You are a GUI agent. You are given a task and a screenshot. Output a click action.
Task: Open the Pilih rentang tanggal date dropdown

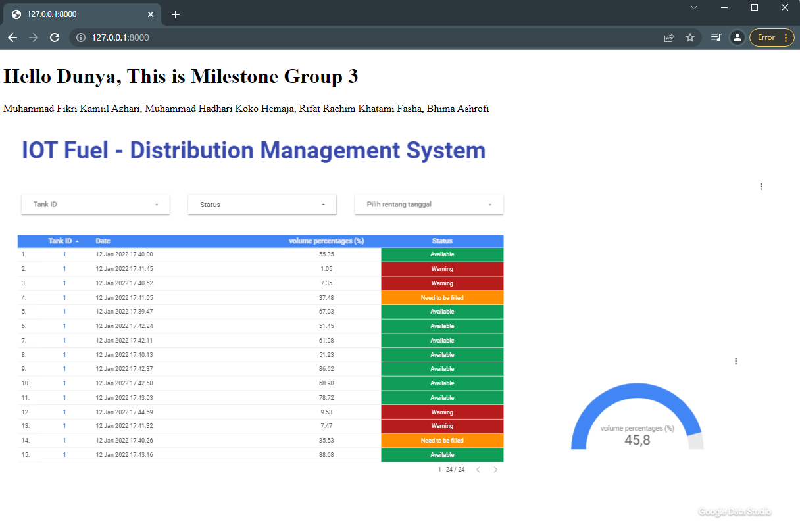click(429, 205)
